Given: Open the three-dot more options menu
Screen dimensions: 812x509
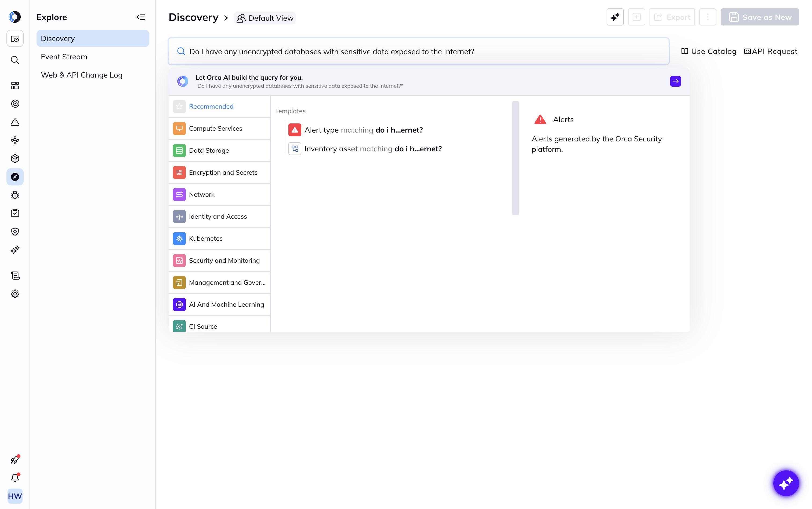Looking at the screenshot, I should point(708,17).
